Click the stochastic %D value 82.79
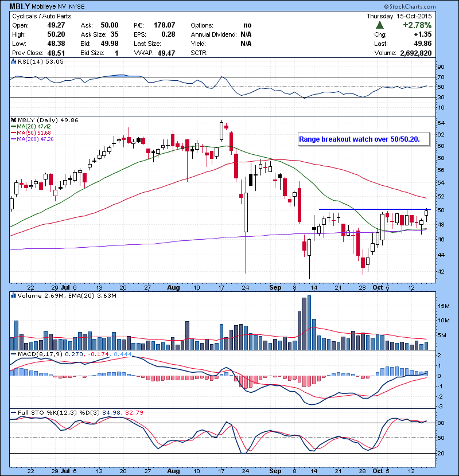Image resolution: width=459 pixels, height=476 pixels. coord(134,412)
